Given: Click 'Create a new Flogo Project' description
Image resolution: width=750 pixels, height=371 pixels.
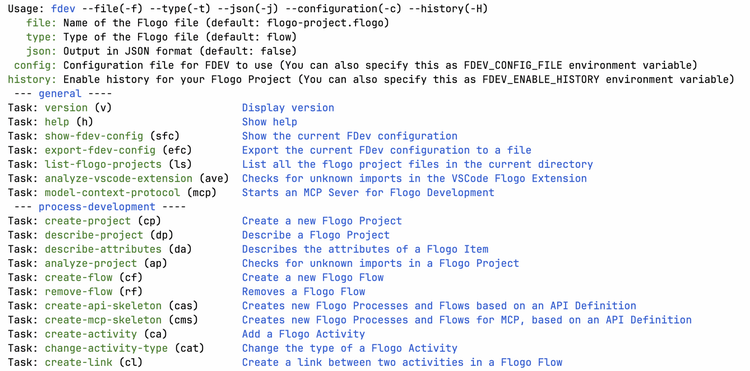Looking at the screenshot, I should pos(322,221).
